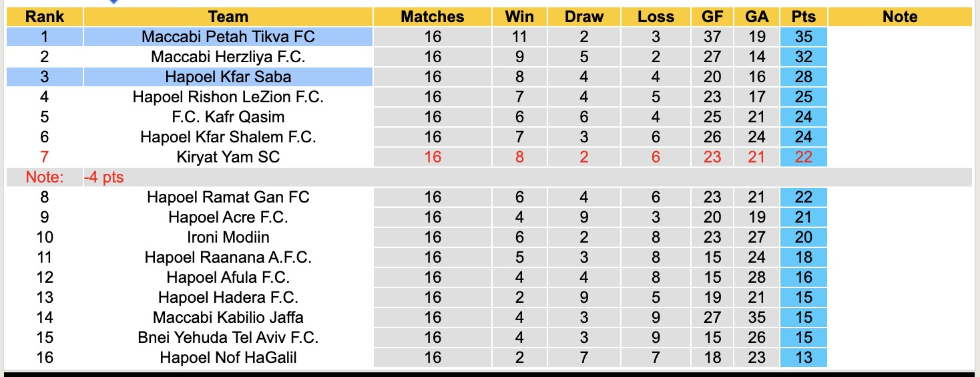980x377 pixels.
Task: Open the Ironi Modiin team entry
Action: click(228, 237)
